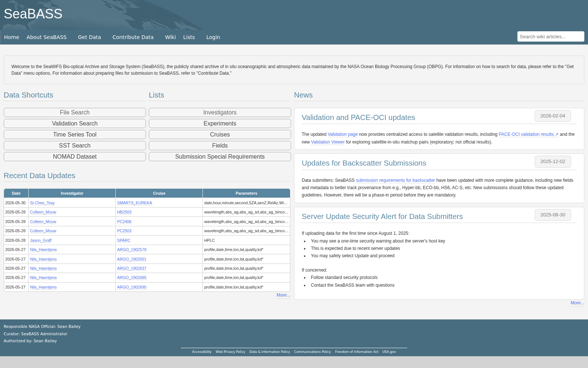Click More under Recent Data Updates
588x368 pixels.
pos(283,295)
